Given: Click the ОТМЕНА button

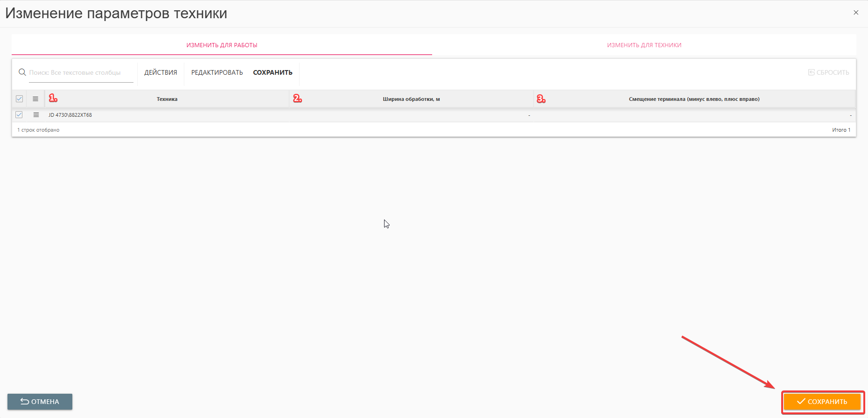Looking at the screenshot, I should tap(40, 402).
